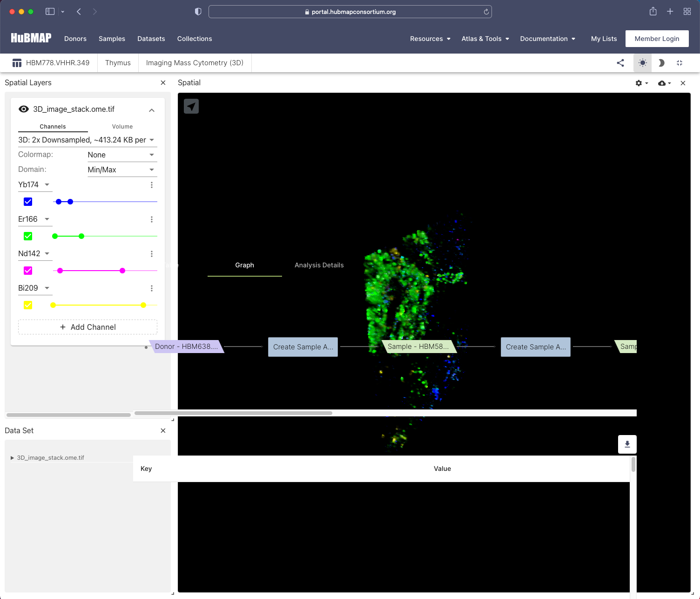Switch to the light theme sun icon
Screen dimensions: 700x599
tap(643, 63)
